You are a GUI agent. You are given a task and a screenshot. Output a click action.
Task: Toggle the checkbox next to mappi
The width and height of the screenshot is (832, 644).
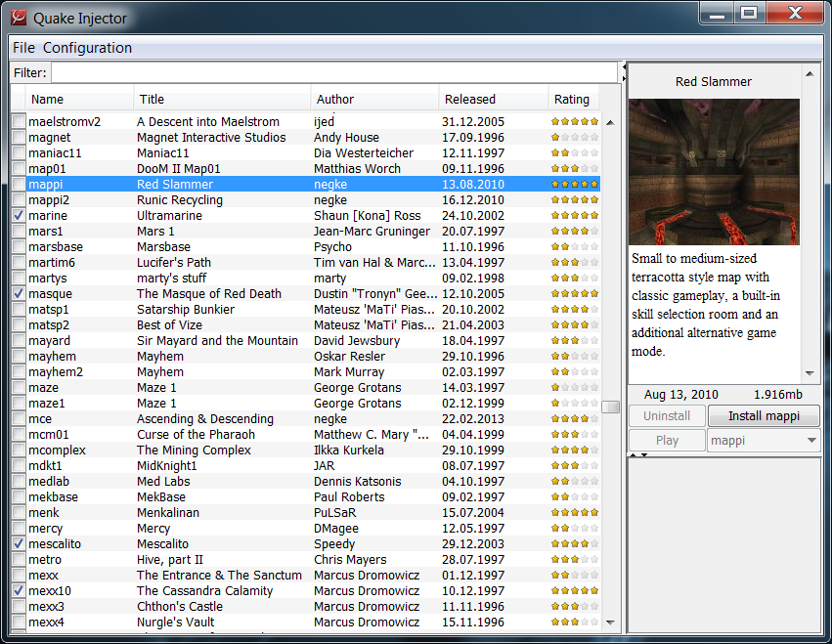click(19, 184)
